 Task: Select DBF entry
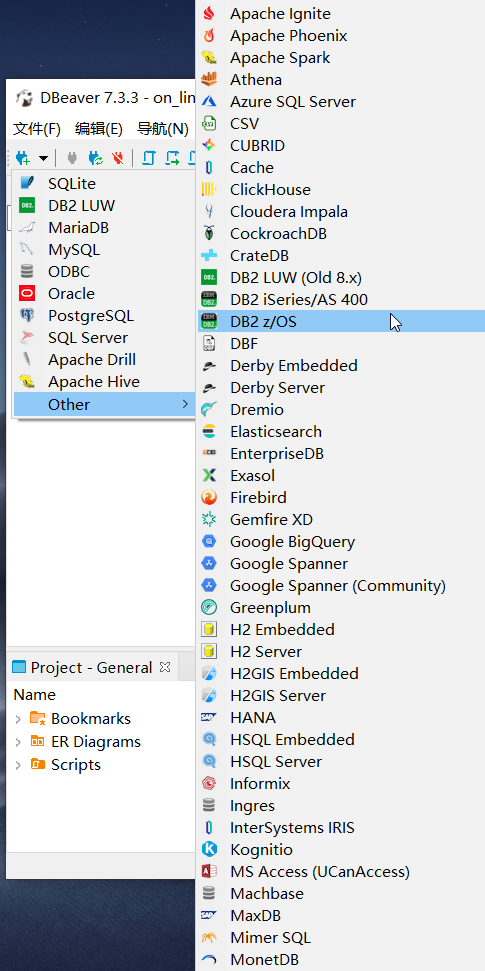point(341,344)
